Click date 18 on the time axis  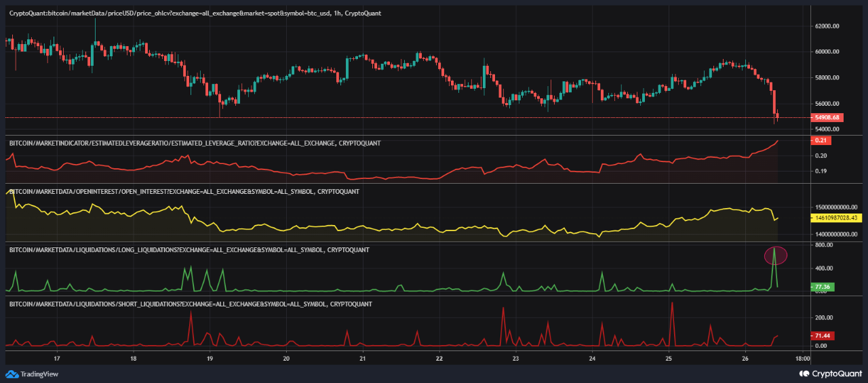(133, 359)
